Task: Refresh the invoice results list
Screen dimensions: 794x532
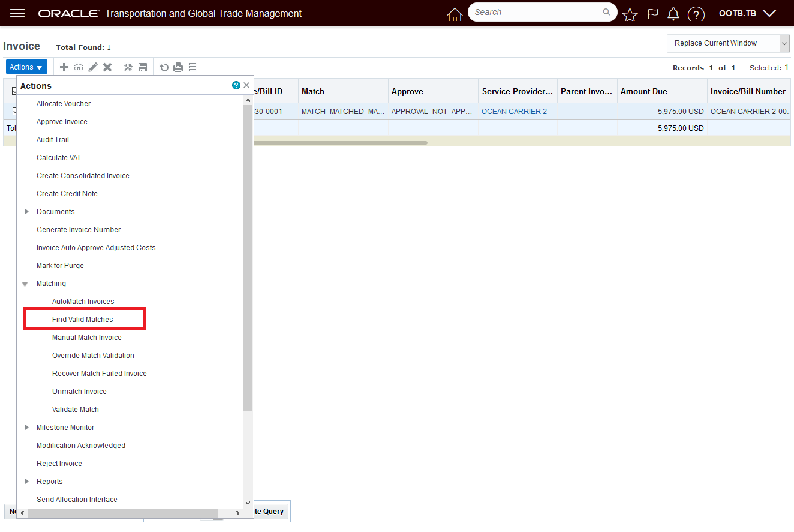Action: tap(164, 67)
